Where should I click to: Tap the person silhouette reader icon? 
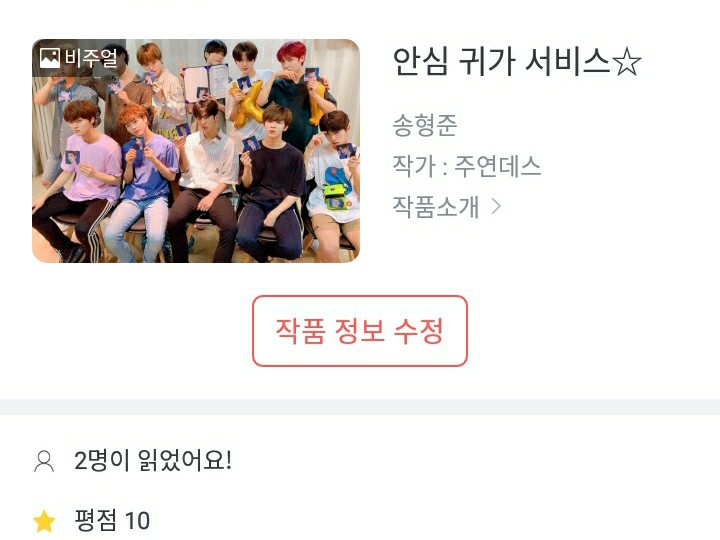tap(44, 461)
